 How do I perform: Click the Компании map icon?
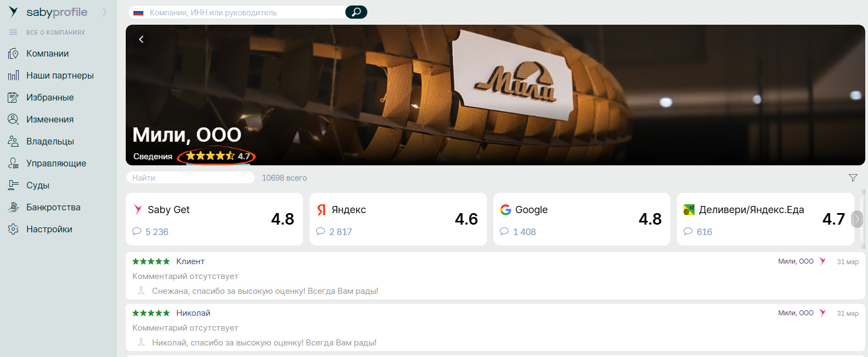(13, 53)
